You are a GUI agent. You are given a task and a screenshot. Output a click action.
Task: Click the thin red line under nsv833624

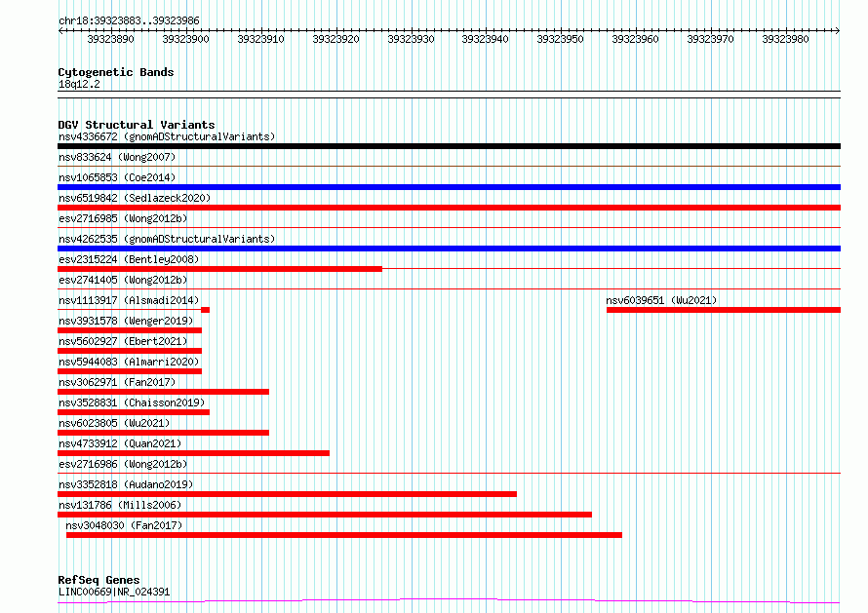point(449,166)
